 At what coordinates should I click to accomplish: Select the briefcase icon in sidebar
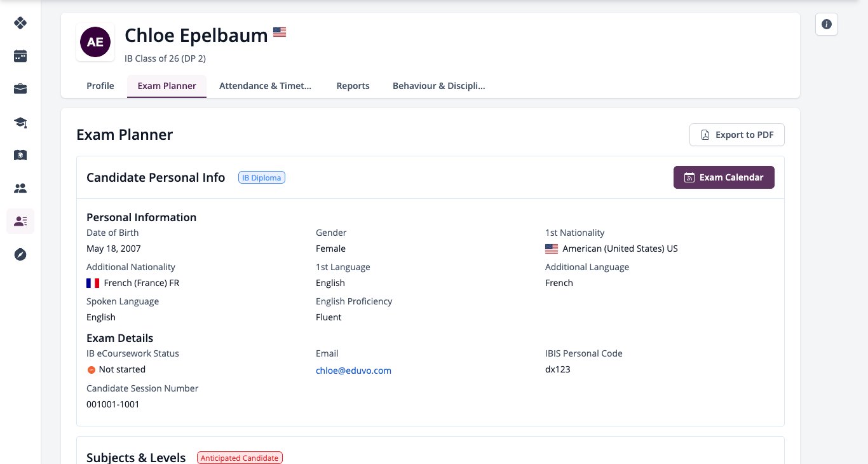click(20, 89)
